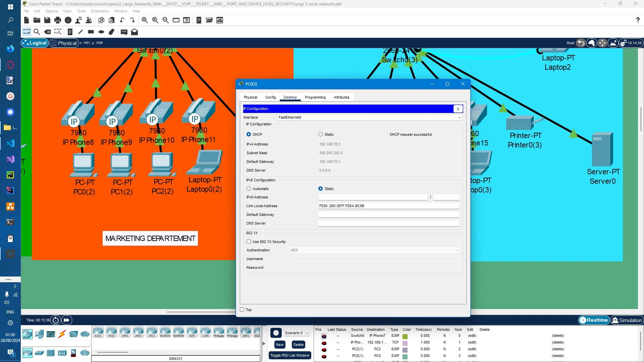Switch to Realtime mode
644x362 pixels.
click(594, 320)
